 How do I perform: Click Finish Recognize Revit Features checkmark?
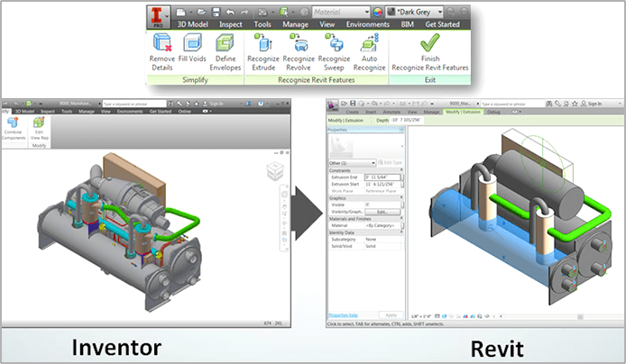pyautogui.click(x=430, y=52)
